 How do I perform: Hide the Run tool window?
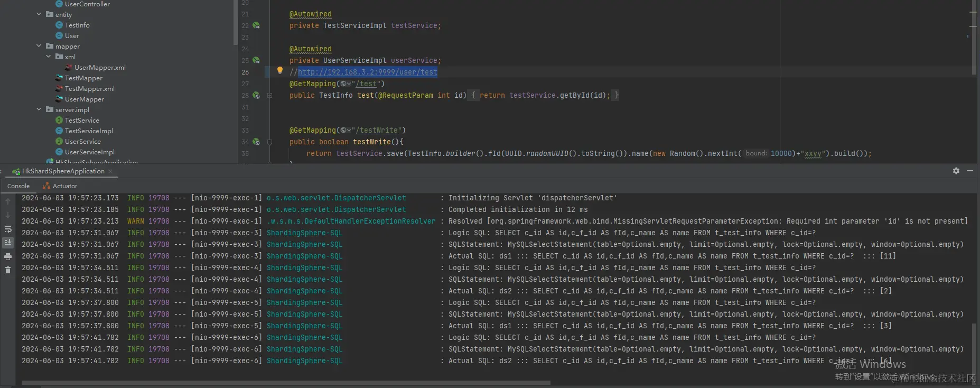(x=970, y=171)
